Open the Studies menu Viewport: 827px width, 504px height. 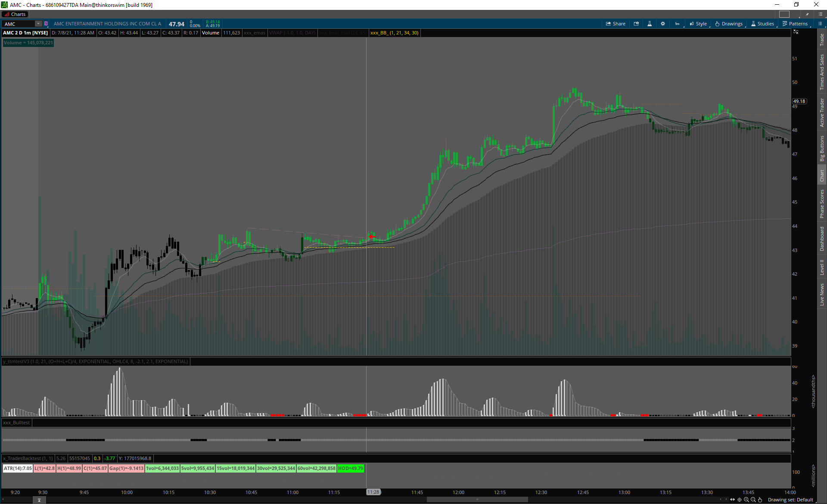[762, 24]
